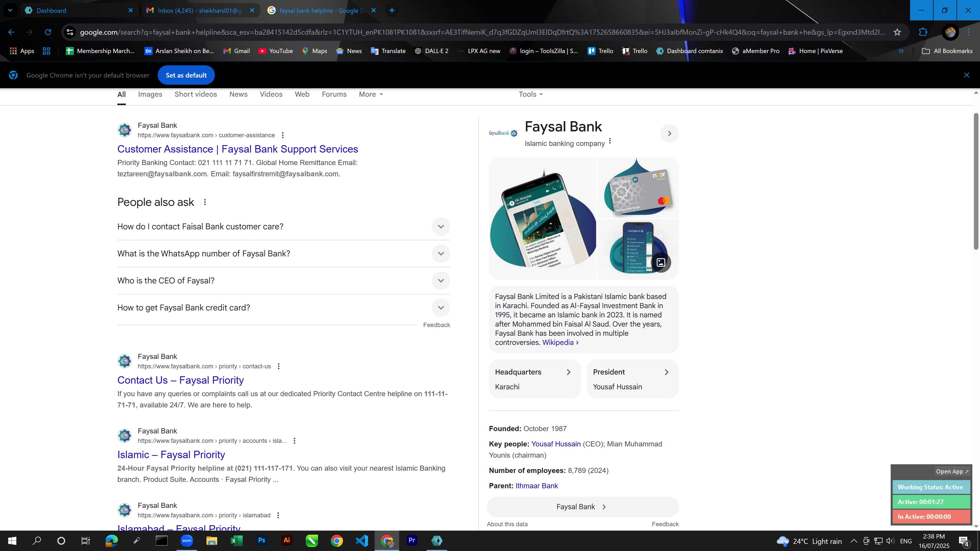The image size is (980, 551).
Task: Expand the Headquarters Karachi card
Action: [x=534, y=379]
